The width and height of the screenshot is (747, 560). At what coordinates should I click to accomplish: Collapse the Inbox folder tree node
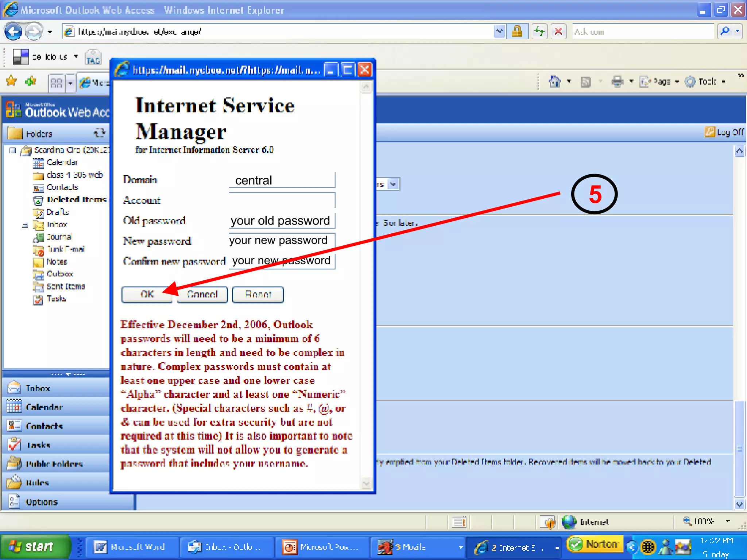tap(25, 225)
